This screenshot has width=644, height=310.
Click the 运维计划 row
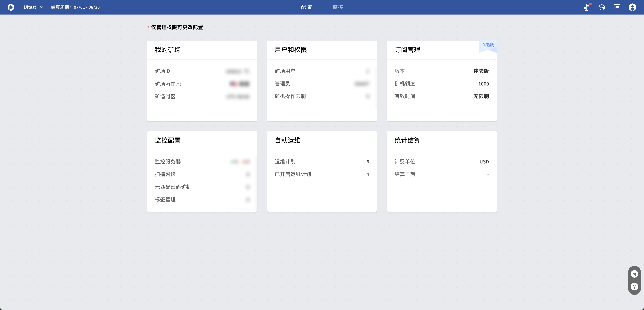tap(322, 162)
